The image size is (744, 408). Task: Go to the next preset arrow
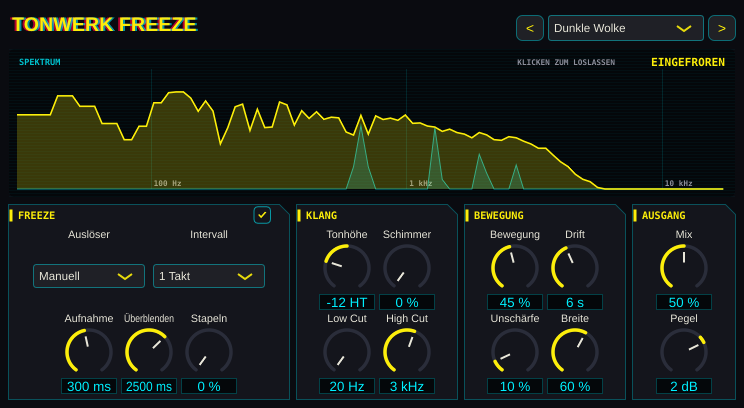coord(722,28)
